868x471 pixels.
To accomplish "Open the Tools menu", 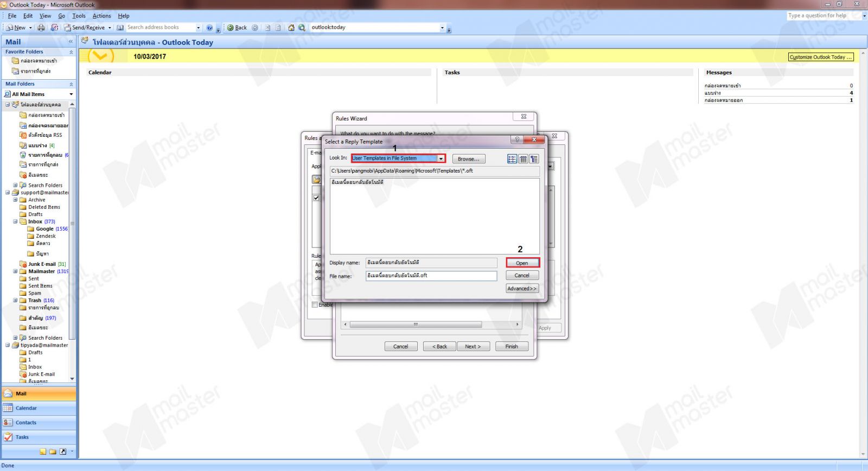I will click(x=79, y=16).
